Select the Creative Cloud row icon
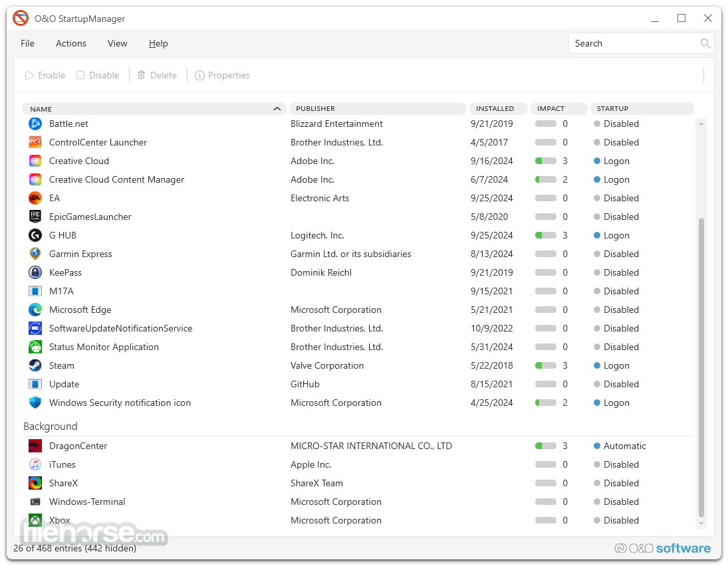728x566 pixels. point(35,161)
